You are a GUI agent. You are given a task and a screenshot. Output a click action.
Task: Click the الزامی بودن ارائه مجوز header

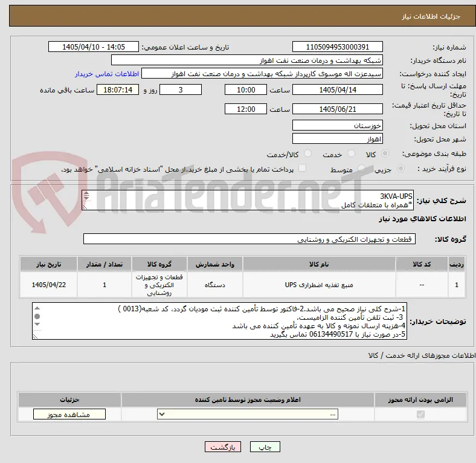(420, 400)
